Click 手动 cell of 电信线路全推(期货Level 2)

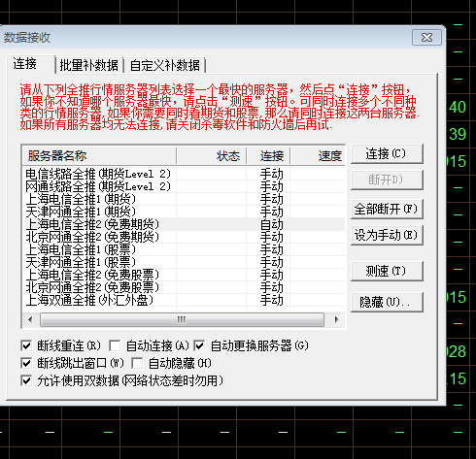pos(272,174)
